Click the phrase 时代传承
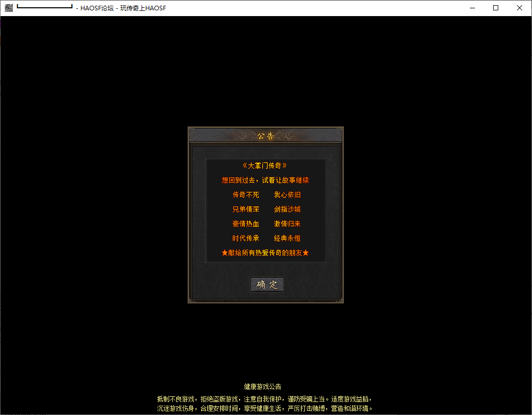 pos(246,239)
